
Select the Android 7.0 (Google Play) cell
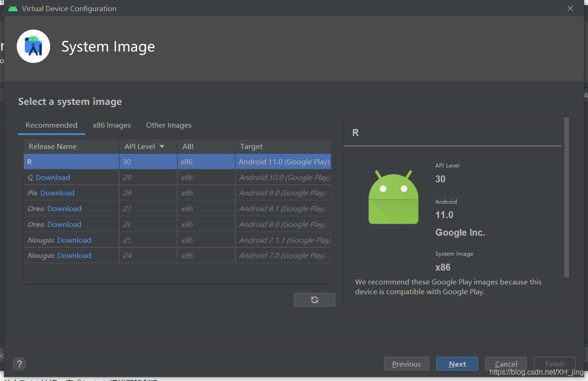(284, 255)
